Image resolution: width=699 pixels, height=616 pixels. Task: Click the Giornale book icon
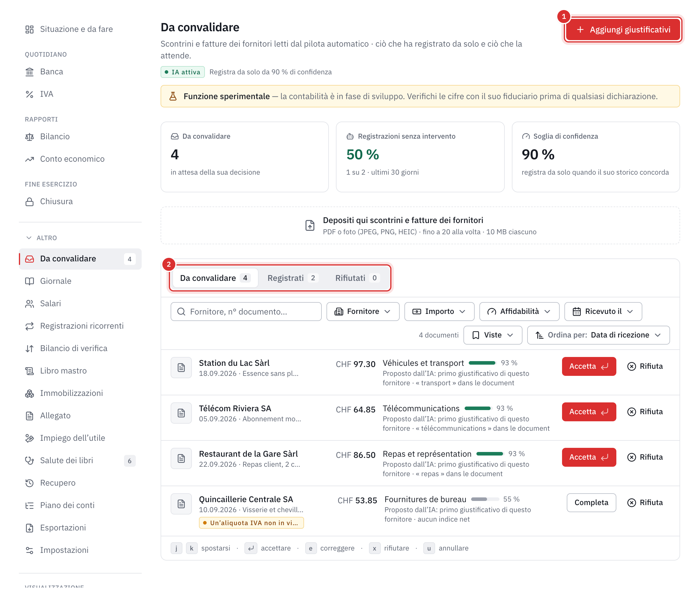click(x=30, y=281)
